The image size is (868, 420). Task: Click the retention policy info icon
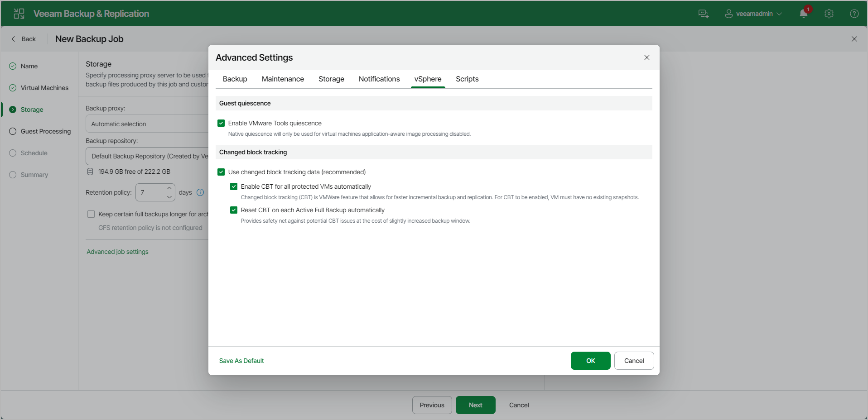(200, 192)
